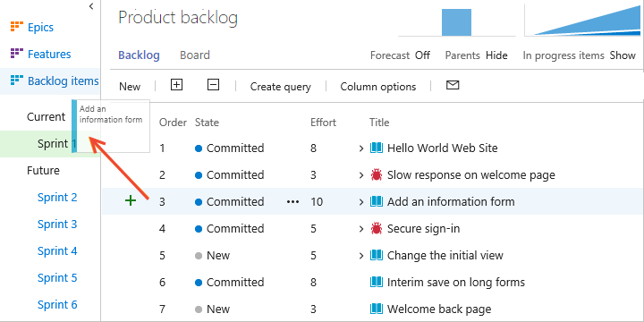Click the book icon for Interim save on long forms
The width and height of the screenshot is (644, 322).
[377, 282]
